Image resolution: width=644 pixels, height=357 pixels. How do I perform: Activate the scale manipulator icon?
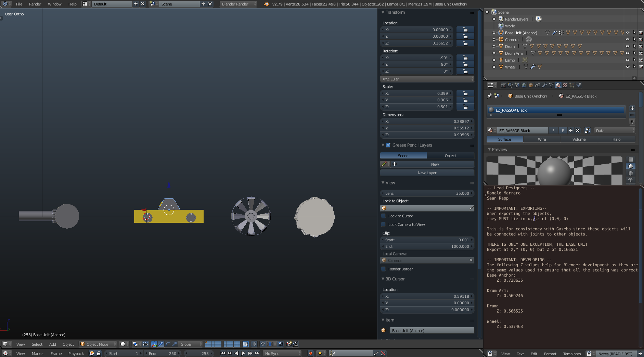click(x=175, y=344)
